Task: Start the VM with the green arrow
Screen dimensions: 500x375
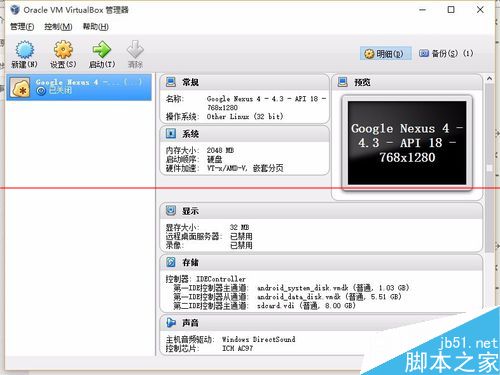Action: (102, 50)
